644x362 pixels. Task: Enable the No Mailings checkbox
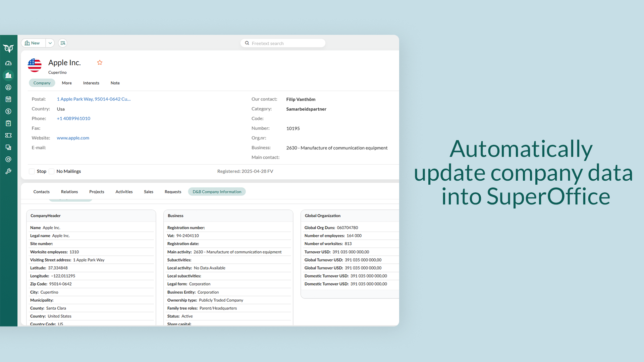[x=52, y=171]
